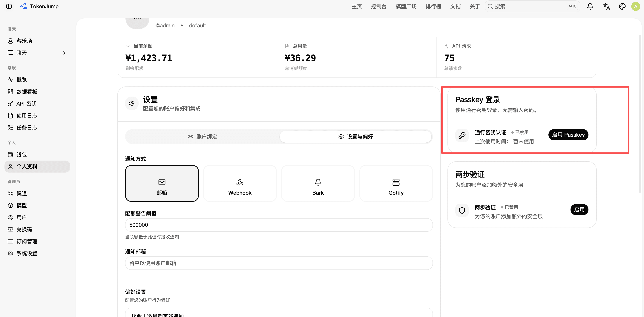Open 控制台 in the top navigation

tap(378, 6)
